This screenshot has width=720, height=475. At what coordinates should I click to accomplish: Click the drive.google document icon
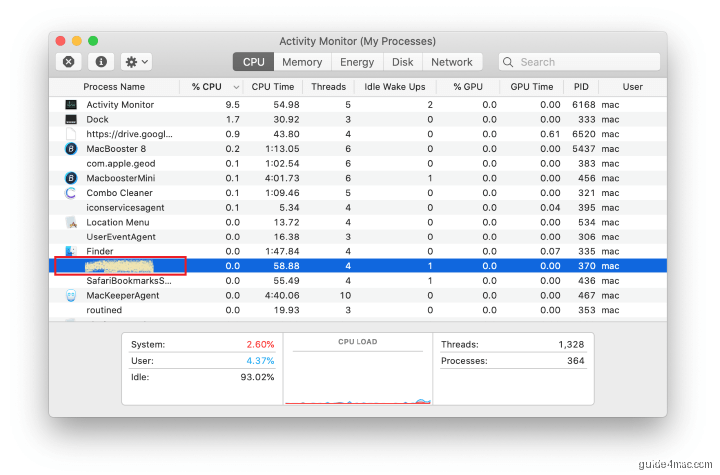[x=71, y=134]
